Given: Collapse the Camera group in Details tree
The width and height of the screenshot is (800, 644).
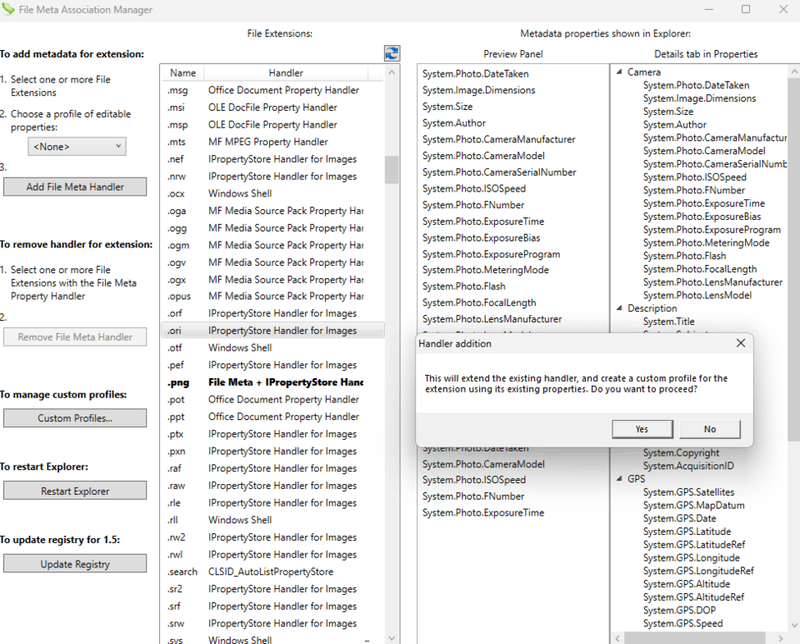Looking at the screenshot, I should click(x=619, y=72).
